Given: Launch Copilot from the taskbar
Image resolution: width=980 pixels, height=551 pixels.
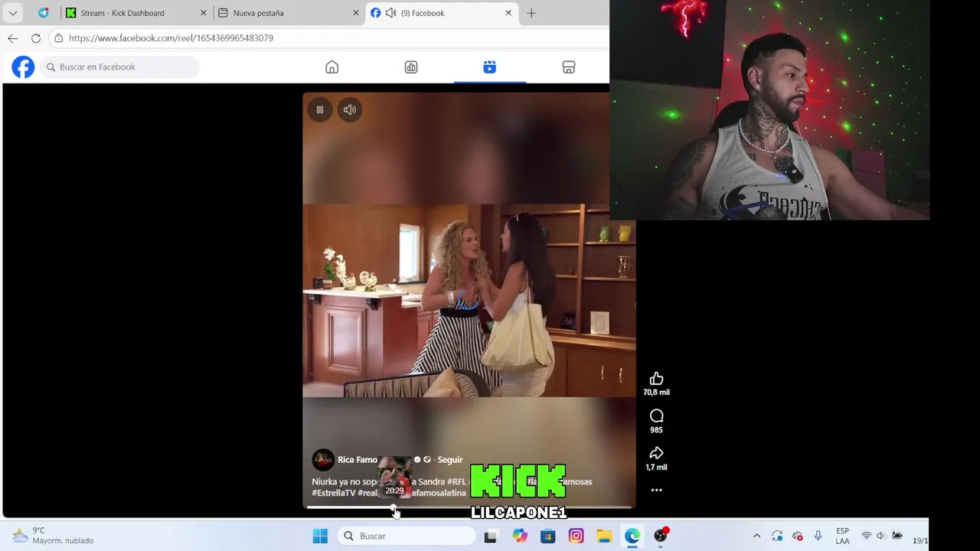Looking at the screenshot, I should pos(520,536).
